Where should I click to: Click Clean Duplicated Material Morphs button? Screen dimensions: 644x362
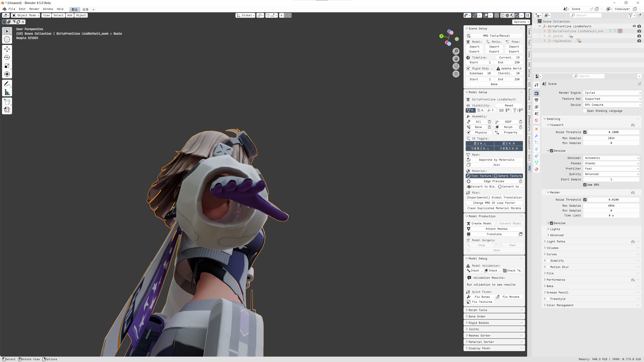tap(494, 208)
